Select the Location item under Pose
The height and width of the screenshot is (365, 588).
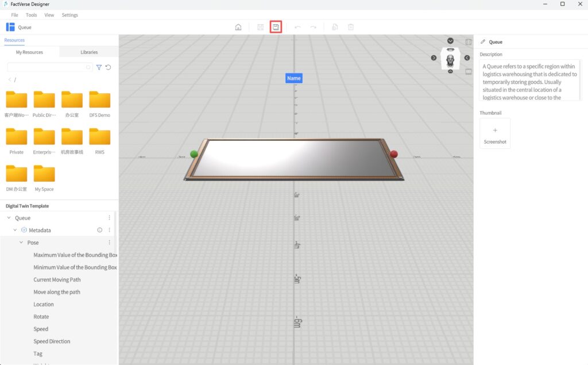[x=44, y=304]
